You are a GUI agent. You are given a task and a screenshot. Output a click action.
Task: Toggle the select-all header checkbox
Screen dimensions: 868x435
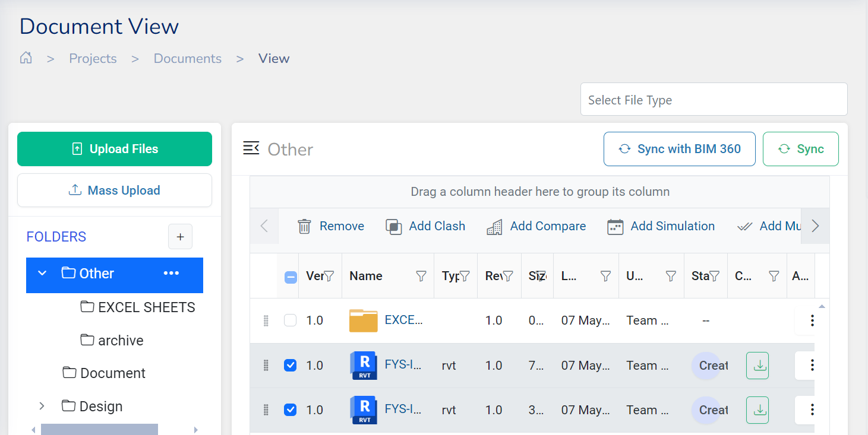(291, 277)
